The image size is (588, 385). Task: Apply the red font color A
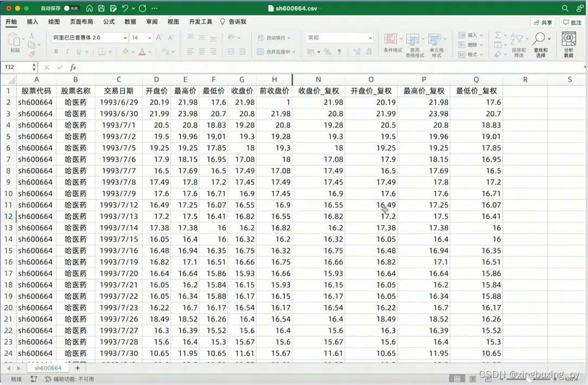coord(142,52)
